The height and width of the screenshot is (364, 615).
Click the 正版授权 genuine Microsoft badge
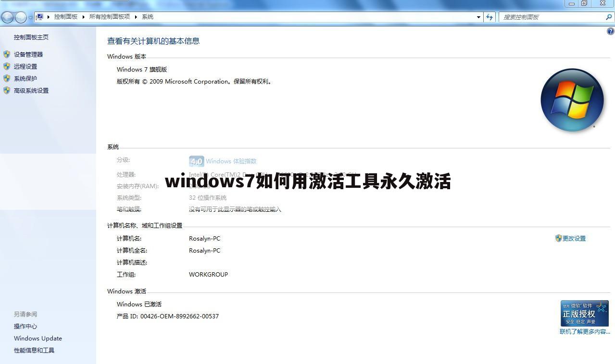click(585, 314)
